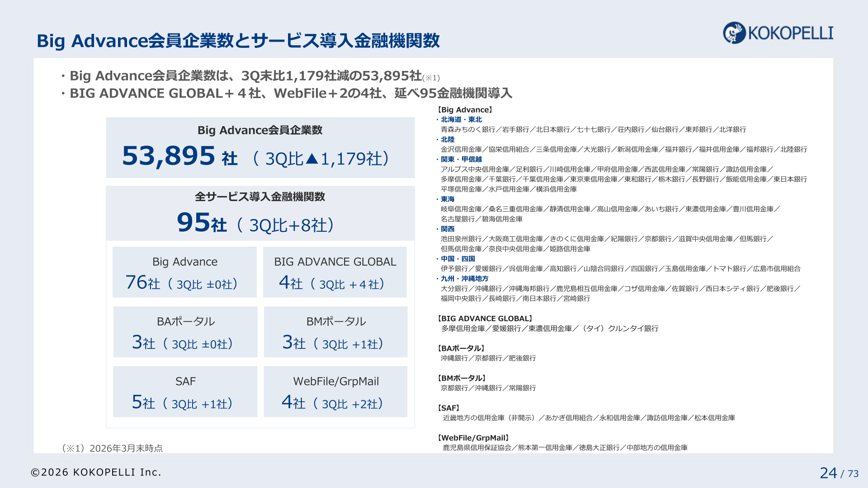Click the '全サービス導入金融機関数' heading
The width and height of the screenshot is (868, 488).
tap(260, 197)
